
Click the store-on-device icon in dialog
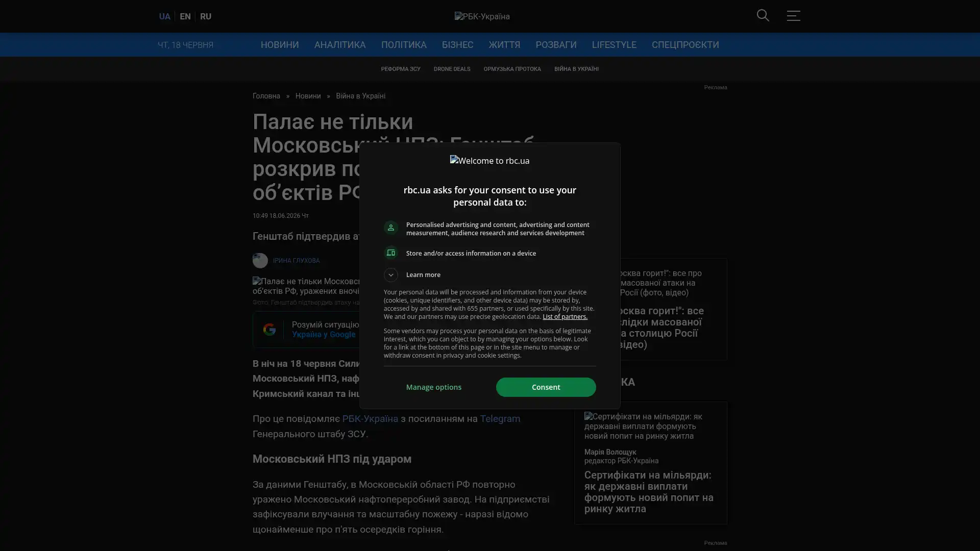[x=391, y=253]
